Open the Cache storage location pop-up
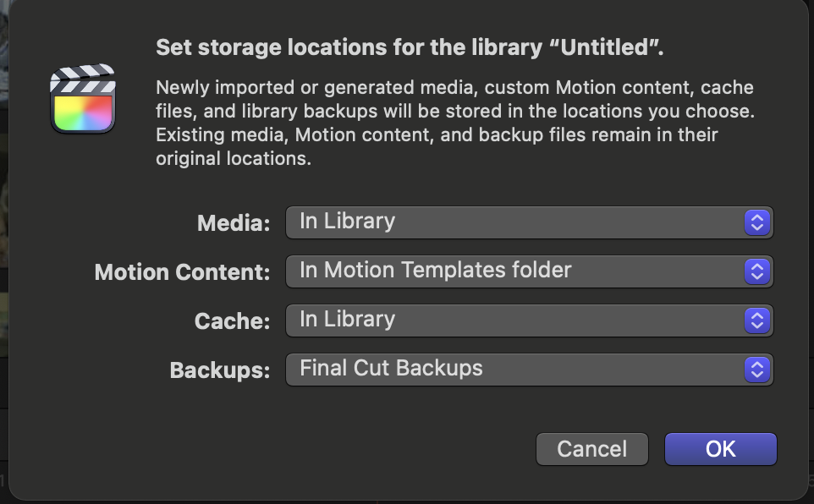Image resolution: width=814 pixels, height=504 pixels. click(x=529, y=320)
